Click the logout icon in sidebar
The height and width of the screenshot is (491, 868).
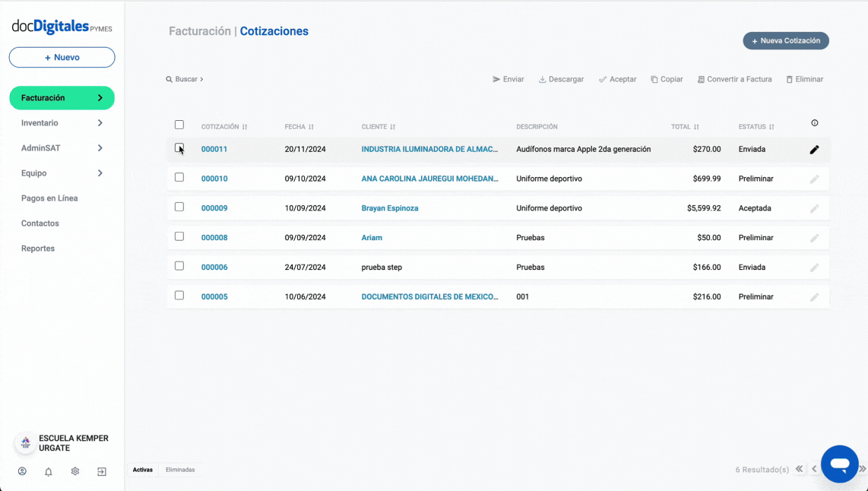[x=102, y=471]
